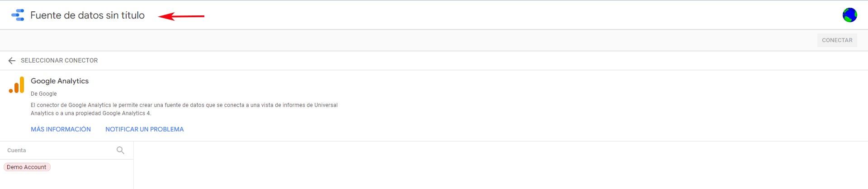Click the gray toolbar left of CONECTAR
The height and width of the screenshot is (189, 868).
[x=407, y=40]
